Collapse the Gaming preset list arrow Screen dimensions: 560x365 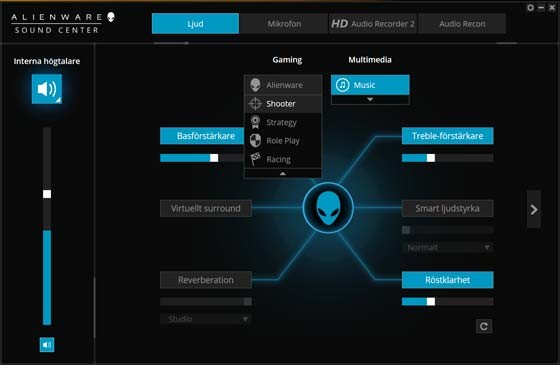click(282, 174)
